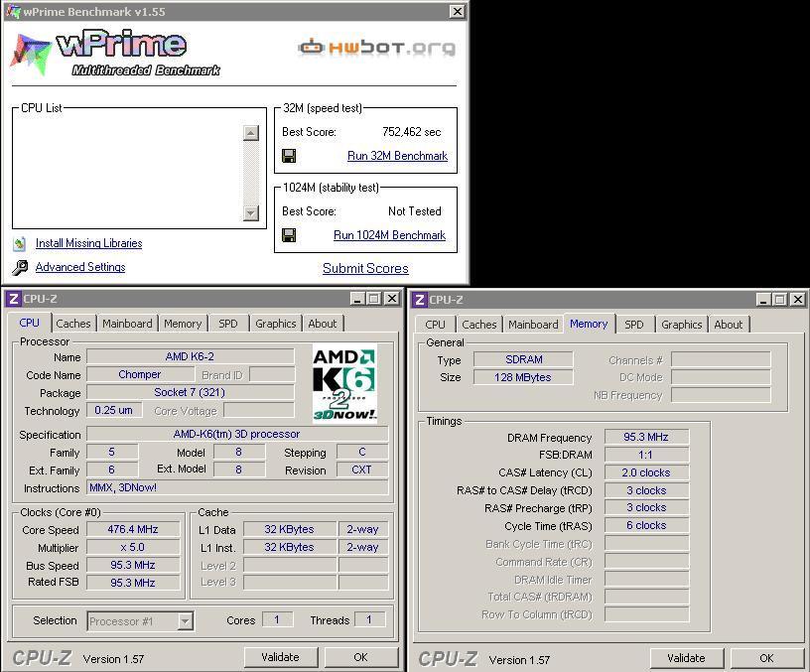Image resolution: width=810 pixels, height=672 pixels.
Task: Click the wPrime colorful logo graphic
Action: [x=31, y=54]
